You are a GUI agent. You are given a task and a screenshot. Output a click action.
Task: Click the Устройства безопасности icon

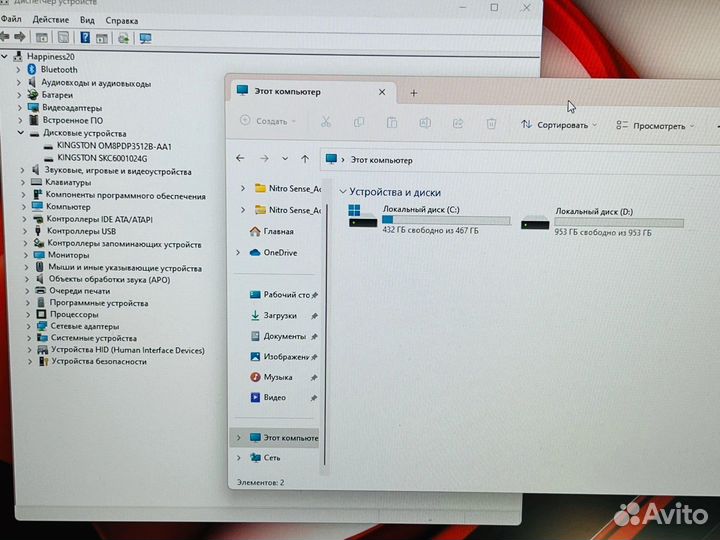click(43, 361)
